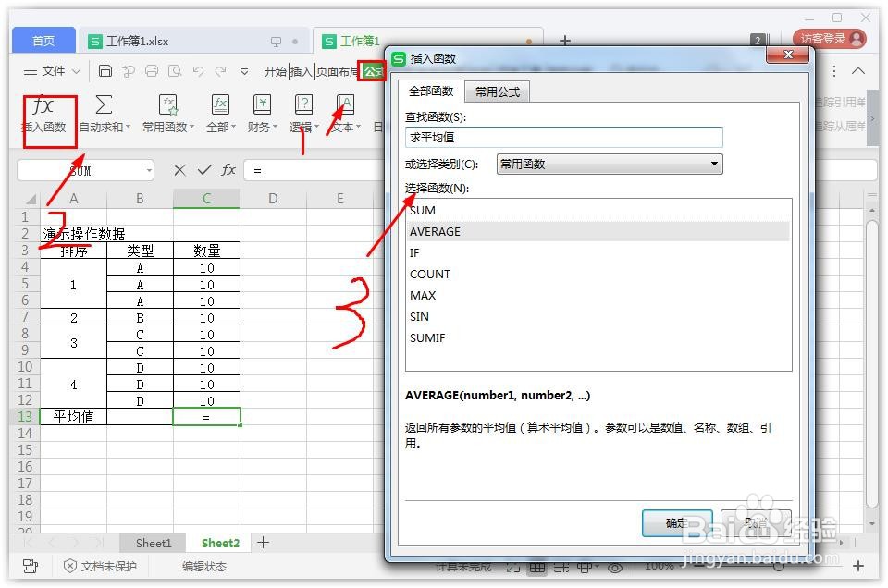Click Cancel (X) in the formula bar
Screen dimensions: 888x588
(179, 170)
